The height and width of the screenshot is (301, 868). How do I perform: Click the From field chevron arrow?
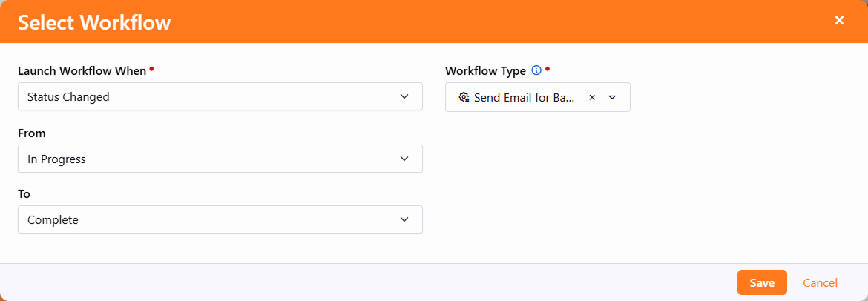(404, 159)
